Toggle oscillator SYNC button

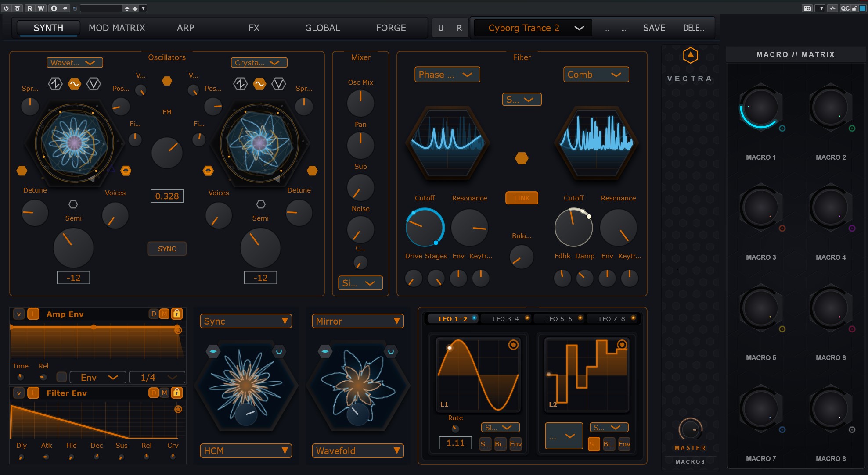coord(167,249)
